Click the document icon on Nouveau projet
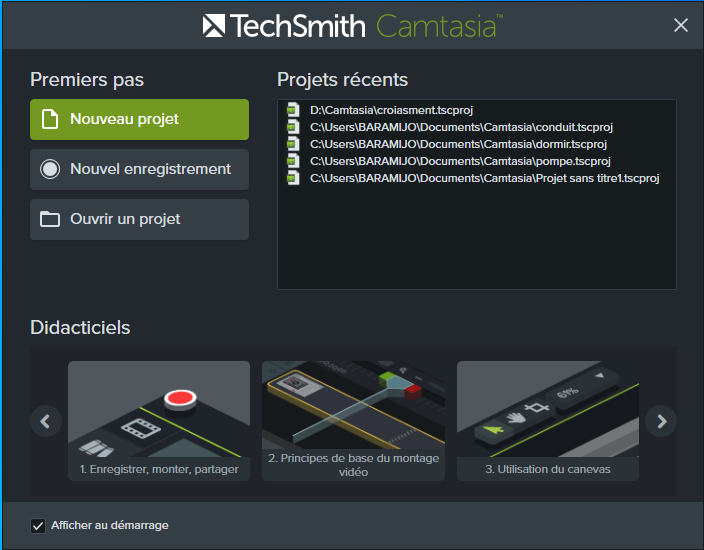Viewport: 704px width, 550px height. point(50,119)
